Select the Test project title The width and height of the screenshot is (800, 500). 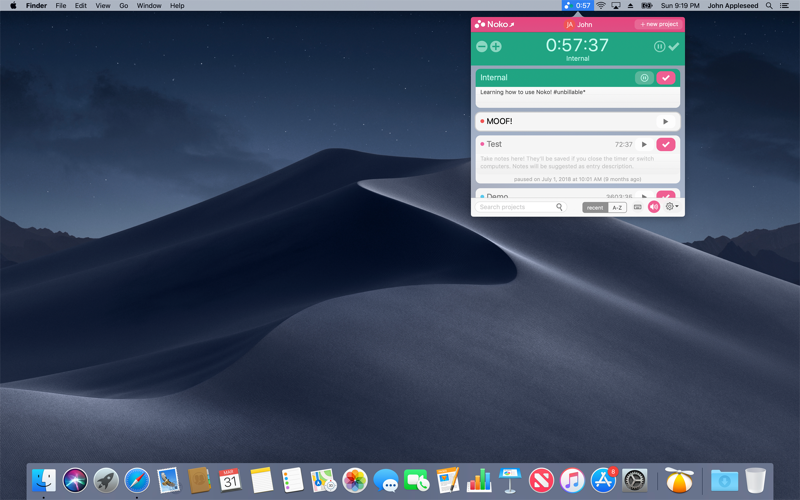494,144
